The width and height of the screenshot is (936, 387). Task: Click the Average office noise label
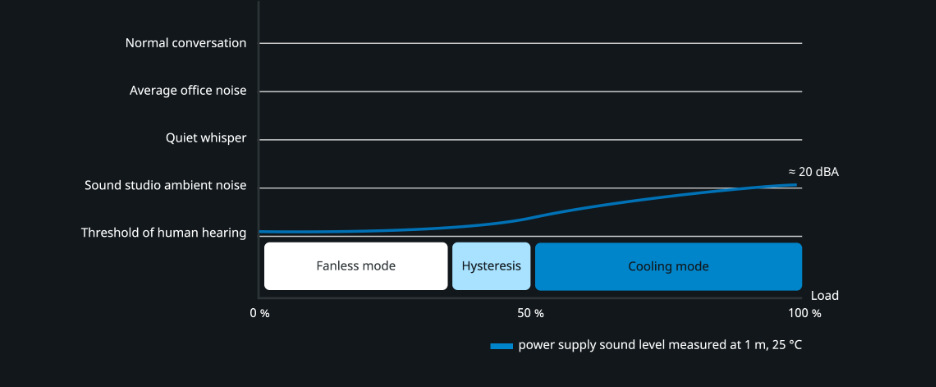click(188, 91)
